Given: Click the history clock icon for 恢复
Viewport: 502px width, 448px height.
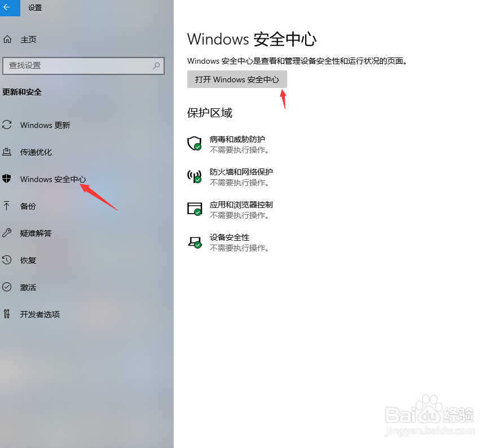Looking at the screenshot, I should pos(7,260).
